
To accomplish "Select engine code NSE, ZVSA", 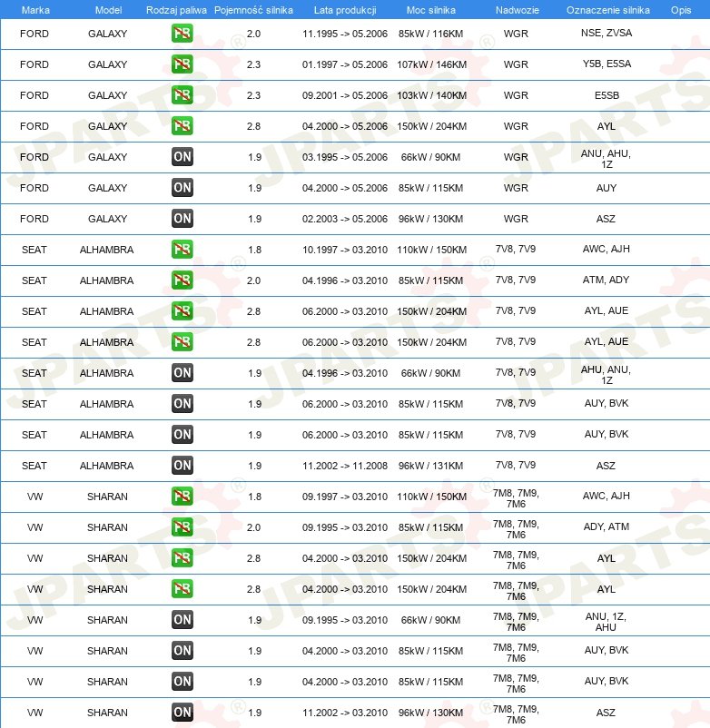I will tap(606, 33).
